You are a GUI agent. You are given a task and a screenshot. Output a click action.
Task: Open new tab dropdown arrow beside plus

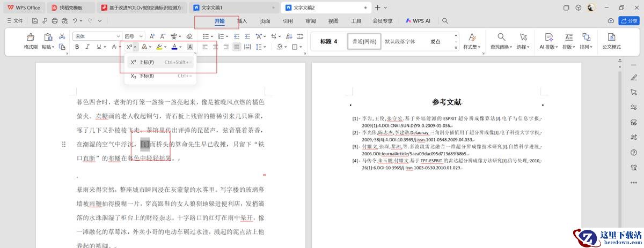point(386,7)
